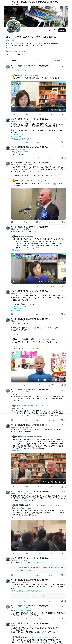Open the Translate bio link

[10, 48]
